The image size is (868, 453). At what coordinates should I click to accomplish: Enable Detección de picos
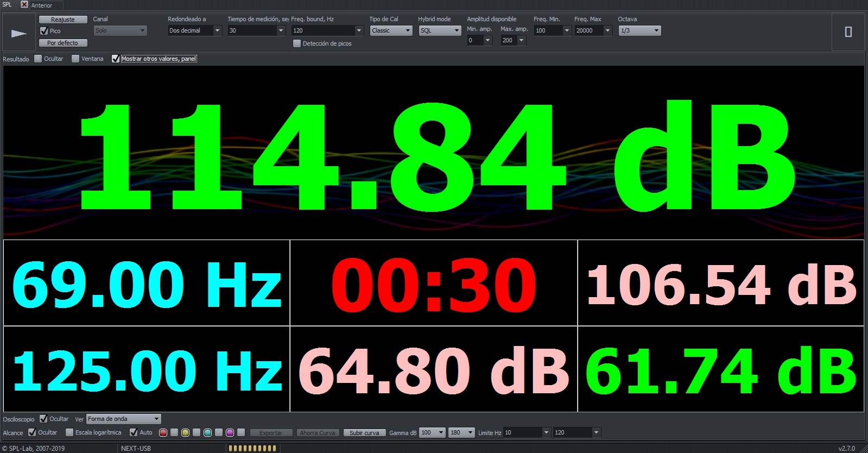pyautogui.click(x=297, y=43)
